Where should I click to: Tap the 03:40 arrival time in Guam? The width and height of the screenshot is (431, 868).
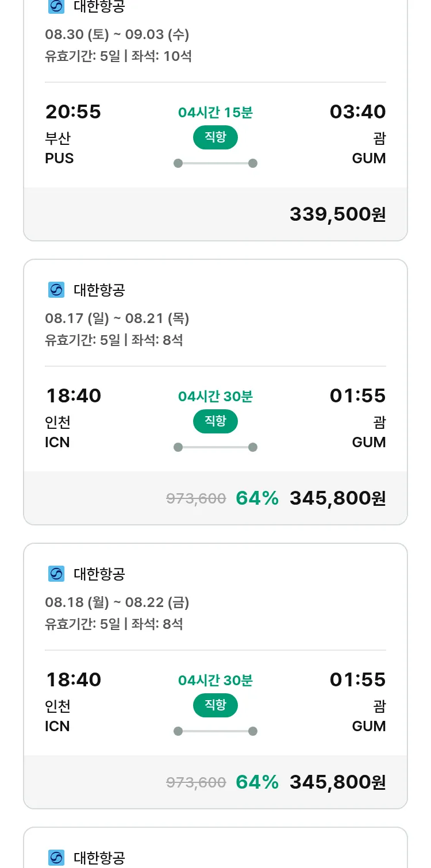[x=357, y=112]
